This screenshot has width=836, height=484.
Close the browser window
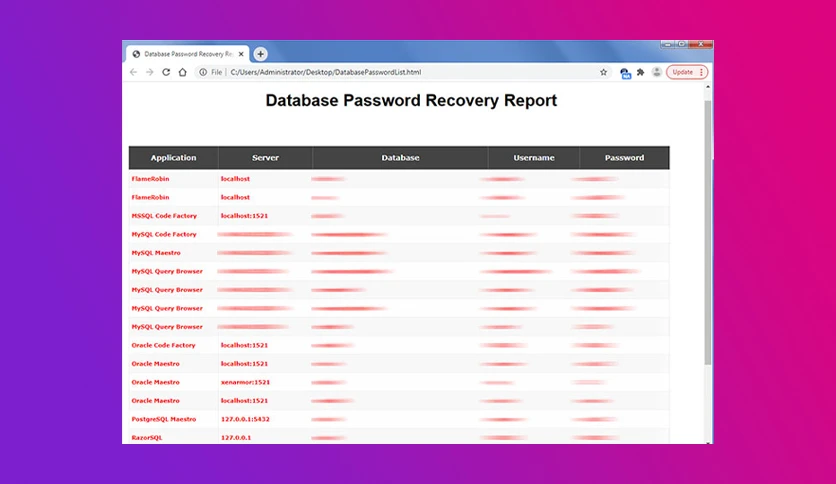pos(701,45)
